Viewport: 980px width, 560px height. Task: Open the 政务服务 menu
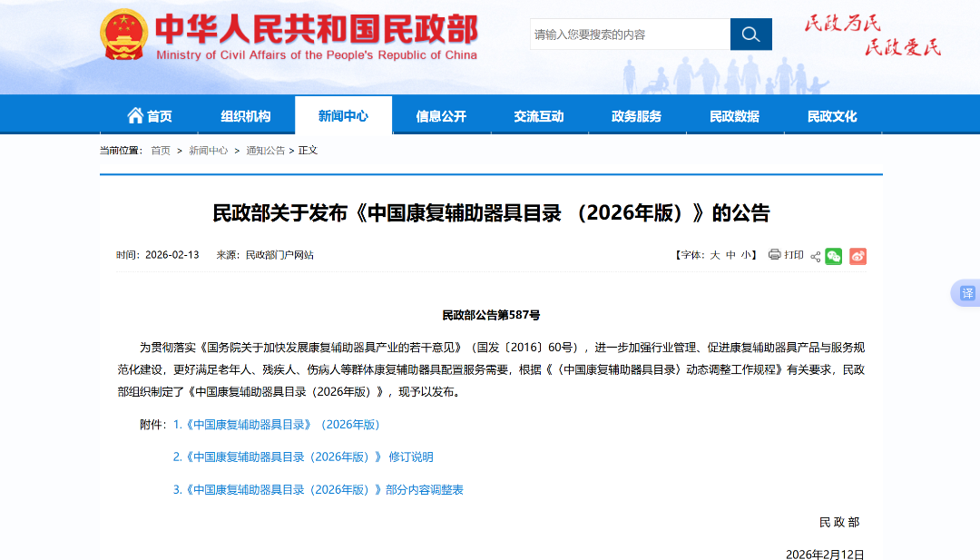click(x=638, y=115)
